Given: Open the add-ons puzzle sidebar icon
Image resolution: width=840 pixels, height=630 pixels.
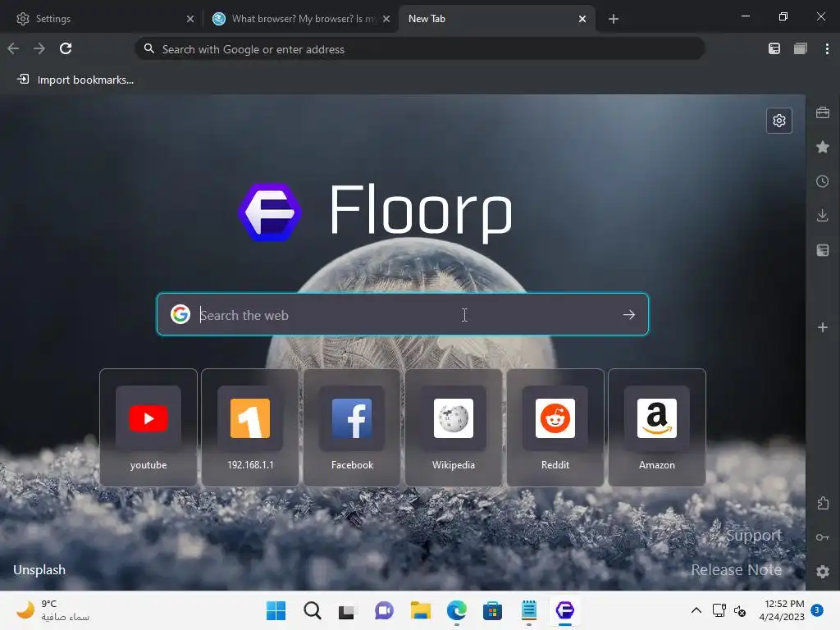Looking at the screenshot, I should 823,503.
